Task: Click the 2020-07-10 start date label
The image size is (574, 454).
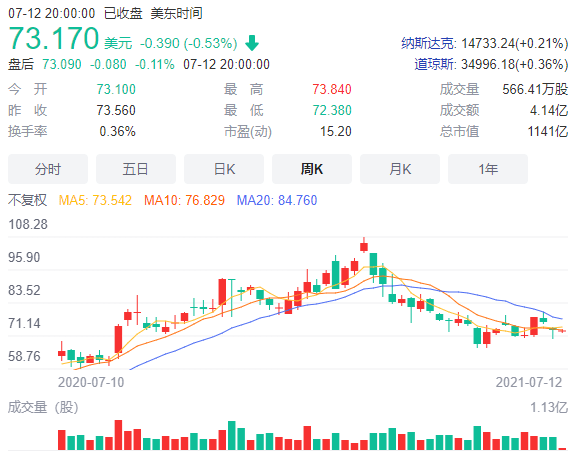Action: (91, 382)
